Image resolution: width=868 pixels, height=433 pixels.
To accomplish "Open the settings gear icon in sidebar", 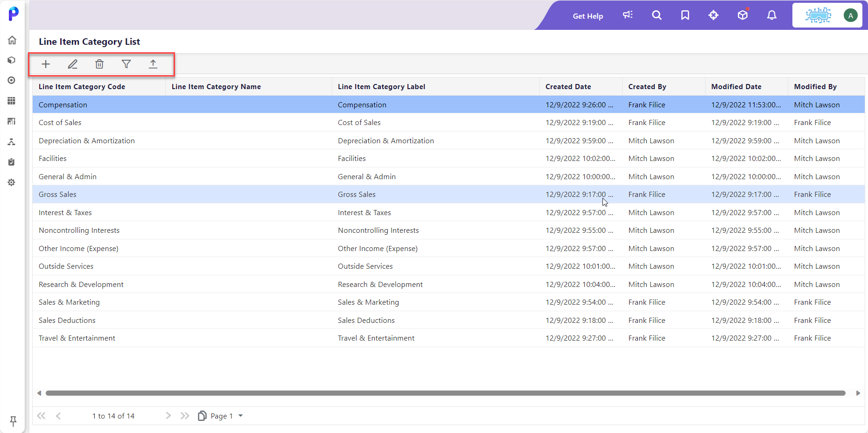I will pyautogui.click(x=12, y=182).
